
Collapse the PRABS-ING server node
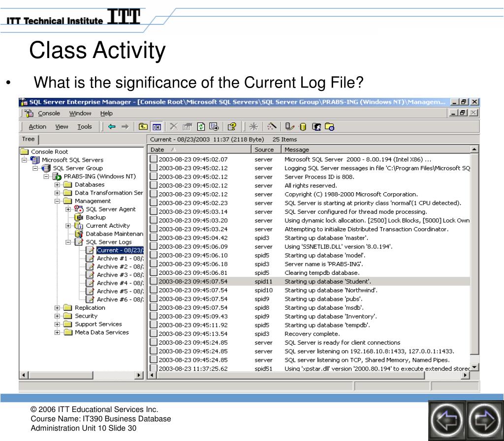(46, 176)
